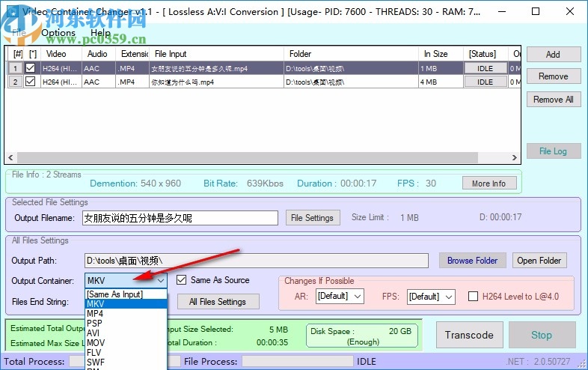Start conversion with Transcode button
Viewport: 588px width, 370px height.
(x=470, y=335)
